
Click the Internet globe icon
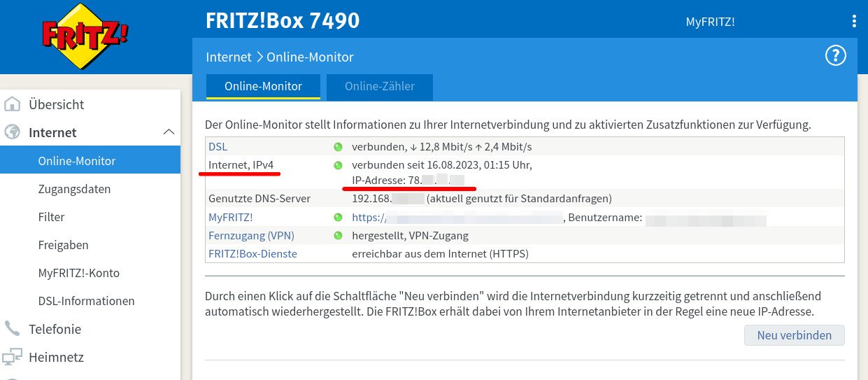click(13, 132)
